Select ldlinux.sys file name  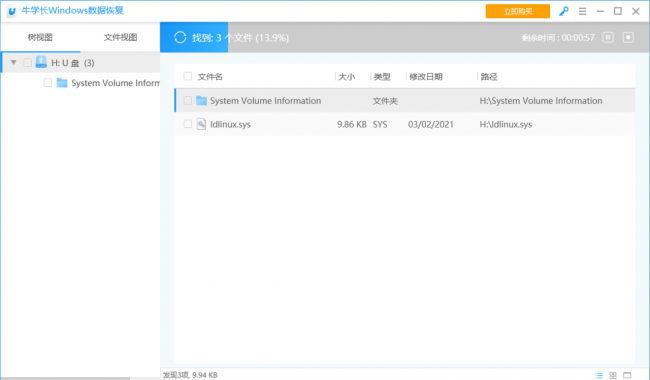click(x=230, y=124)
